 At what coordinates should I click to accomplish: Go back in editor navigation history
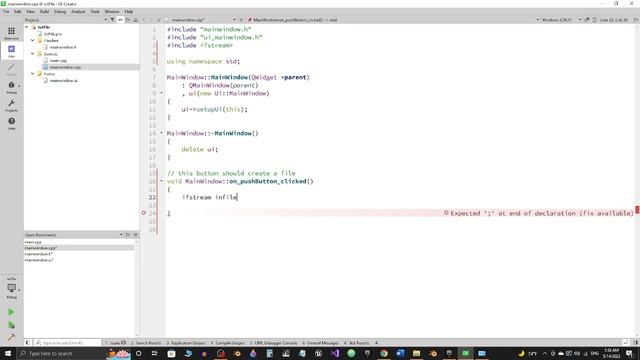pyautogui.click(x=144, y=20)
